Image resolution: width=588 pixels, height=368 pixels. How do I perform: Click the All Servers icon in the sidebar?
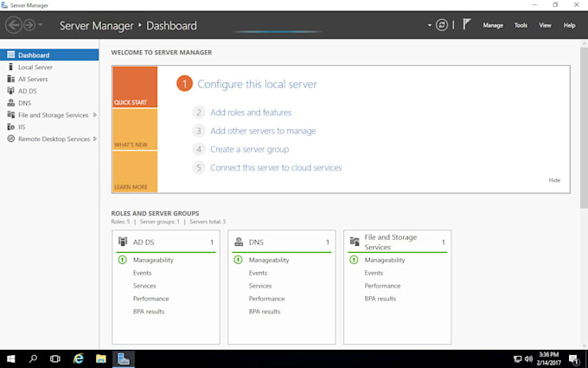pyautogui.click(x=11, y=79)
